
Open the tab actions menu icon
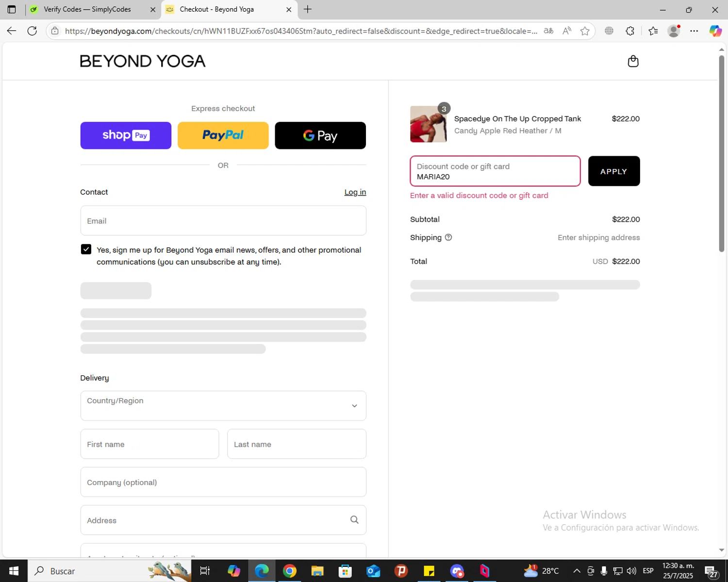click(x=12, y=9)
